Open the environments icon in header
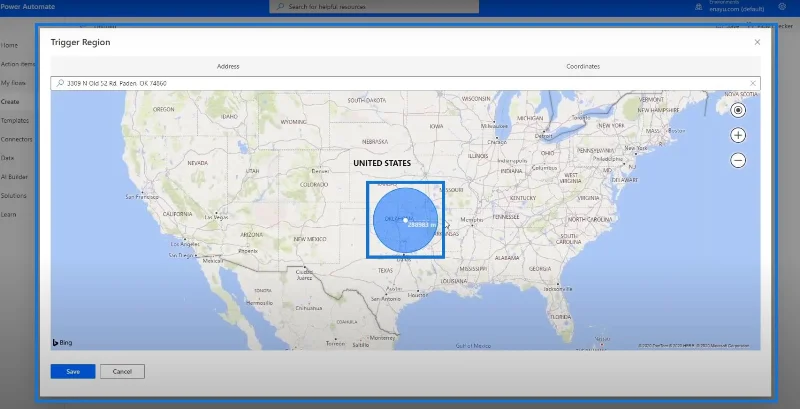The width and height of the screenshot is (800, 409). (699, 7)
